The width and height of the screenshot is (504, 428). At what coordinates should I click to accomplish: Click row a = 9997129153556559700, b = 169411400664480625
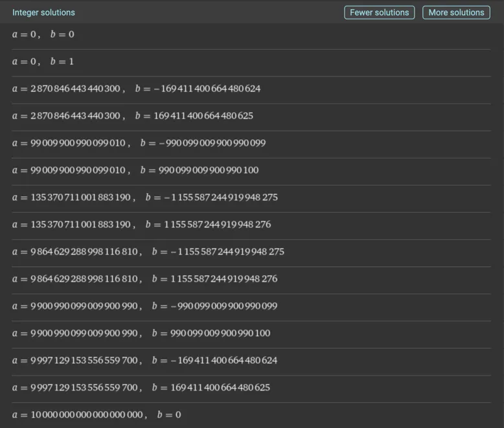[x=141, y=388]
